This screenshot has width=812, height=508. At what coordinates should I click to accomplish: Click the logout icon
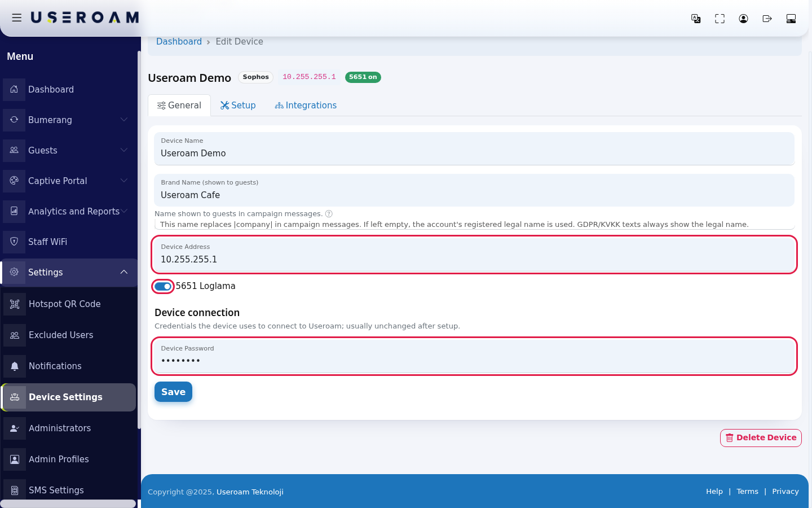767,19
